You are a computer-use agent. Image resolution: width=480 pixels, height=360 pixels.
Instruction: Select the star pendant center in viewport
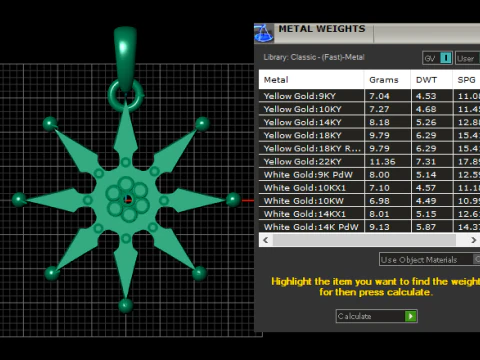point(126,199)
